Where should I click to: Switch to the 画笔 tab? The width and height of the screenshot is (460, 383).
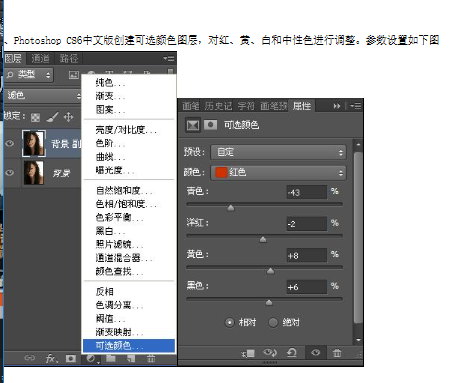pos(191,106)
